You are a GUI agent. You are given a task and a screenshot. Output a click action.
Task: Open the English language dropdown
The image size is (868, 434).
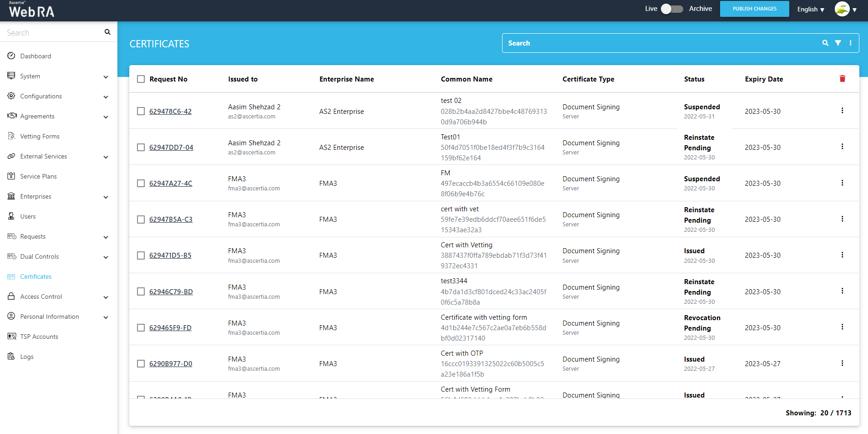[x=810, y=9]
